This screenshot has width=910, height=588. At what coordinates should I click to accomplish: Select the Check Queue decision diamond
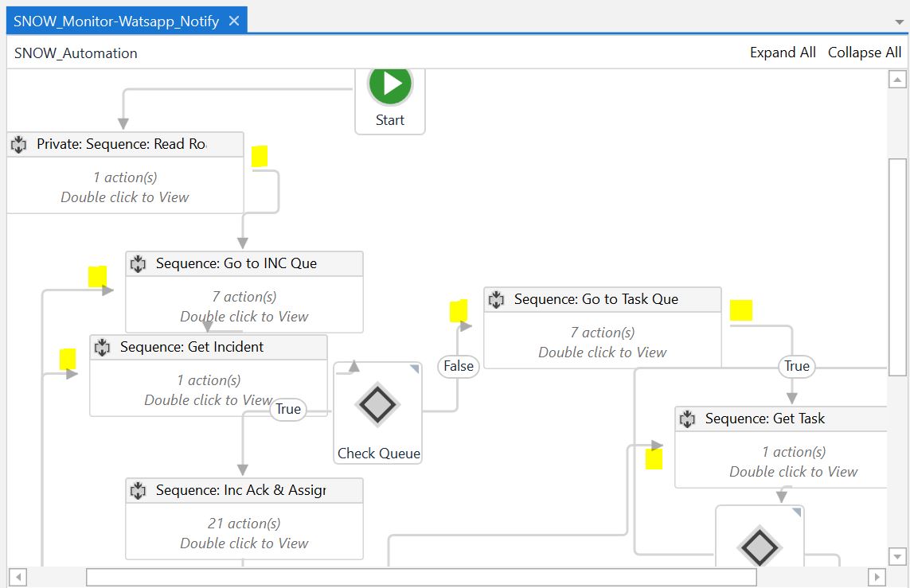[x=377, y=404]
